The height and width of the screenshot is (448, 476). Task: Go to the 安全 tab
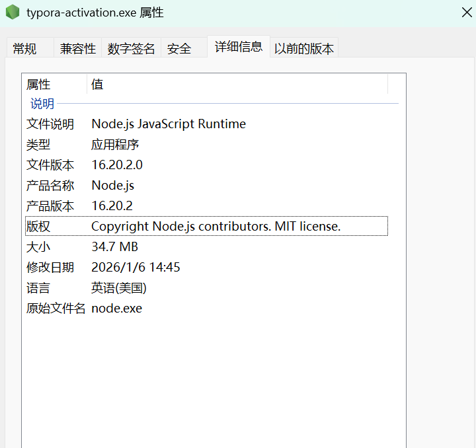[x=178, y=48]
